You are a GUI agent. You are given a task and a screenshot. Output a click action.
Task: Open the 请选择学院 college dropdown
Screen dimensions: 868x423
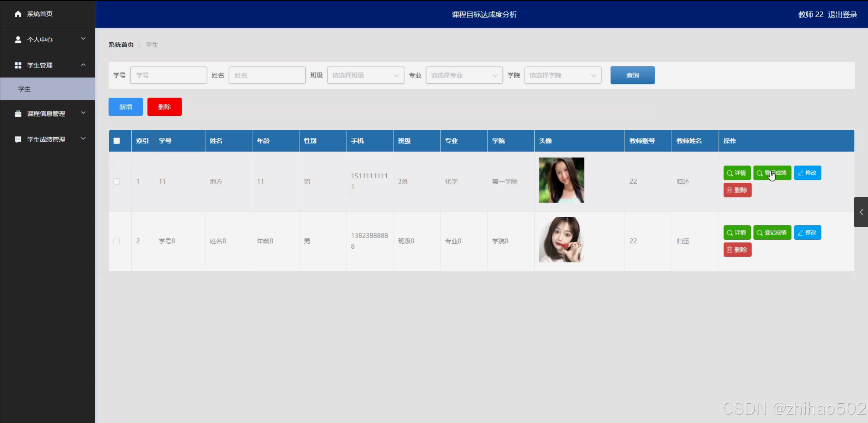coord(562,75)
